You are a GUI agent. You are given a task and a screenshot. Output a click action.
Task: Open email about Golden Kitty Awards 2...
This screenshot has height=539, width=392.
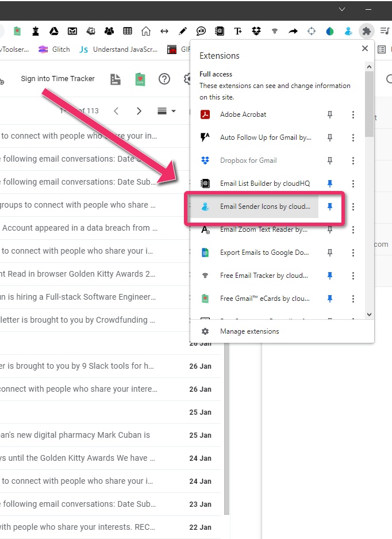point(94,274)
